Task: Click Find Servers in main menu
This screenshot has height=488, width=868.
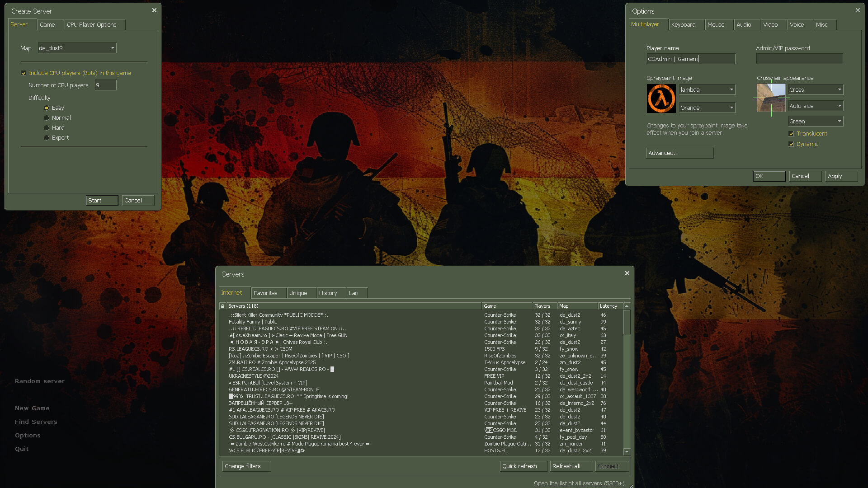Action: tap(36, 422)
